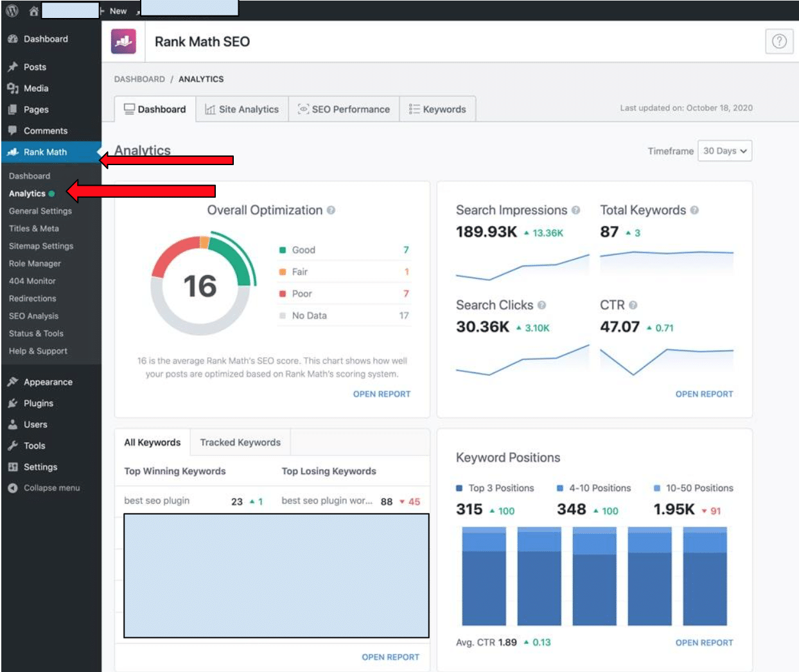Click the CTR line chart
The height and width of the screenshot is (672, 799).
667,362
